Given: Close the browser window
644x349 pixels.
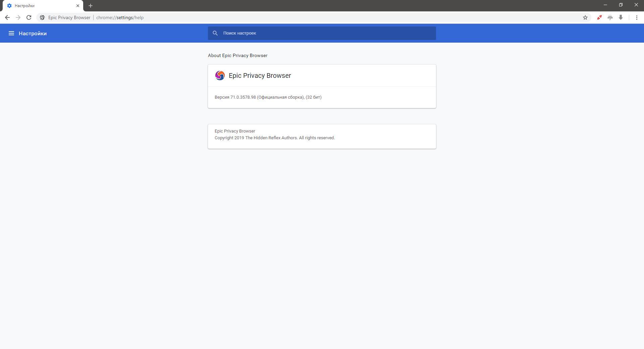Looking at the screenshot, I should (636, 5).
